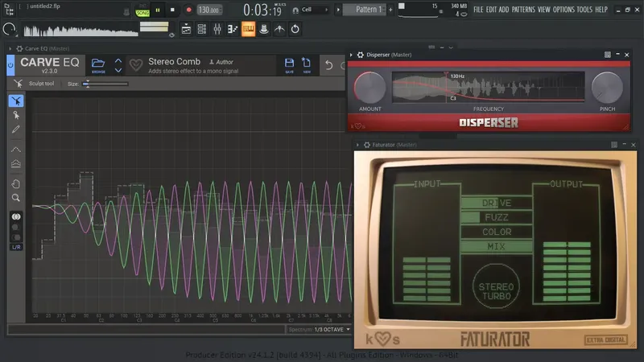The image size is (644, 362).
Task: Toggle the waveform visibility eye icon
Action: click(171, 35)
